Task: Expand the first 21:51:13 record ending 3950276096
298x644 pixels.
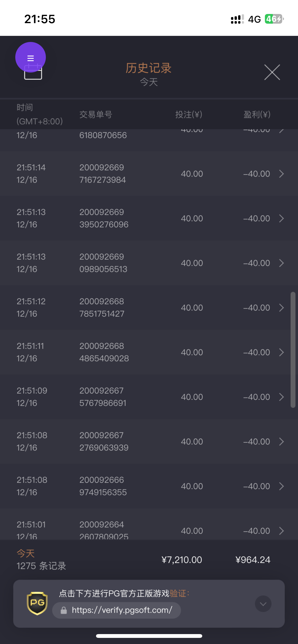Action: [281, 218]
